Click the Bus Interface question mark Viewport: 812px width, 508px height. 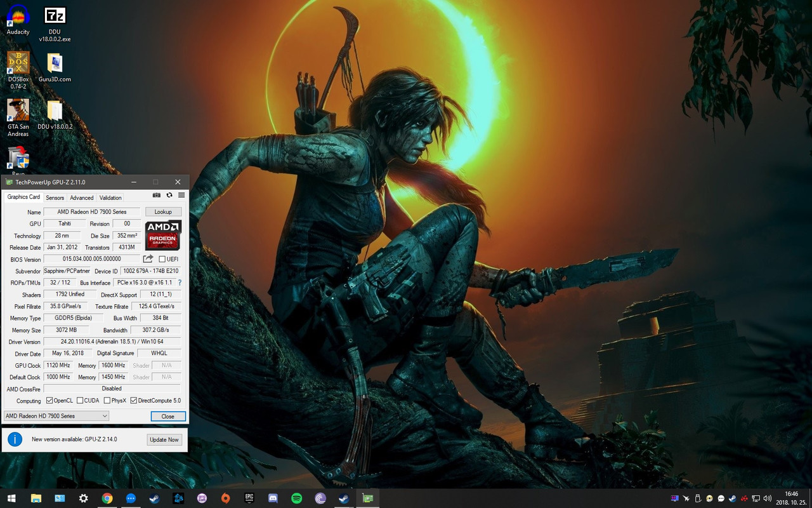click(180, 283)
